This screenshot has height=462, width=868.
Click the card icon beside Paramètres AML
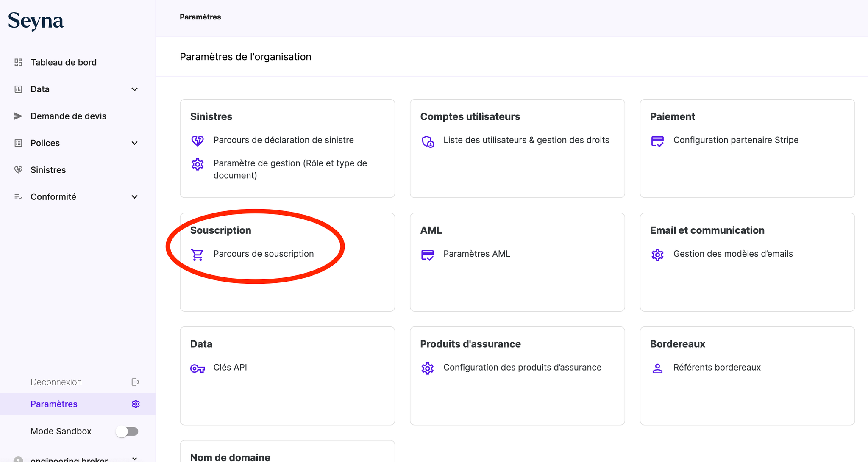[427, 255]
